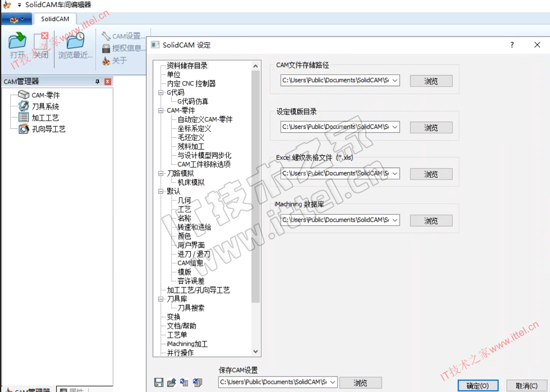Select 颜色 tree item
Image resolution: width=550 pixels, height=392 pixels.
click(184, 236)
